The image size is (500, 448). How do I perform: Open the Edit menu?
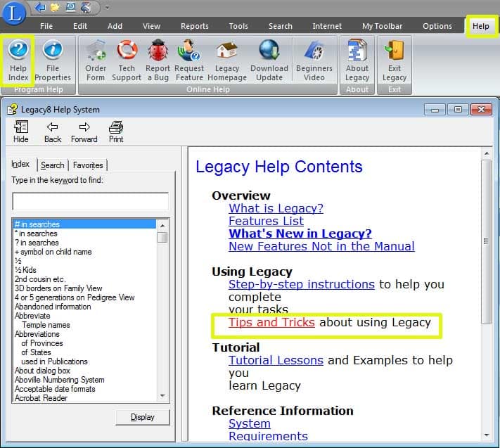[x=80, y=26]
